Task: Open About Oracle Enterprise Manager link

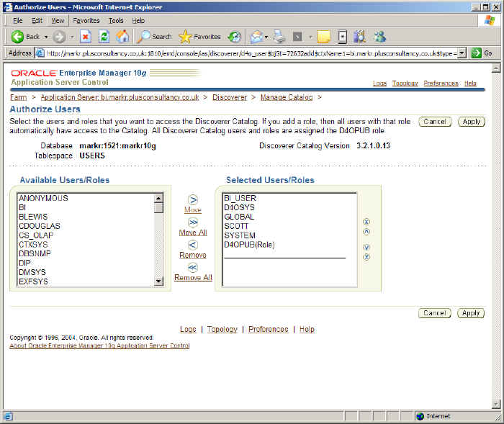Action: click(99, 346)
